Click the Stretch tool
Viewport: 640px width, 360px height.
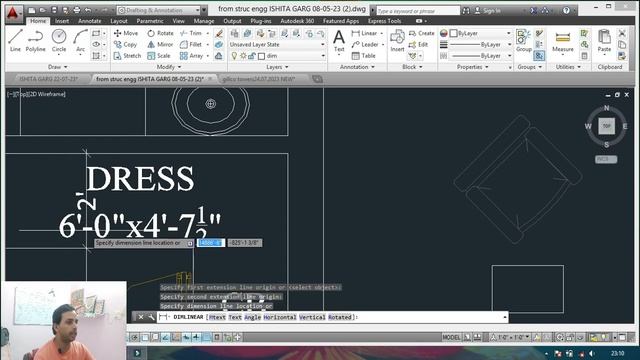point(127,56)
